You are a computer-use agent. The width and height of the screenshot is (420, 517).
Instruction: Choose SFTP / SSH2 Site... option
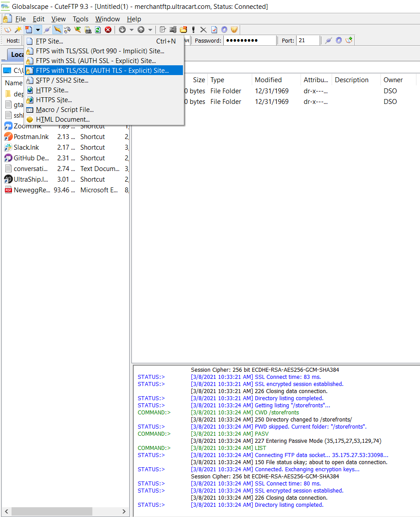pos(104,80)
